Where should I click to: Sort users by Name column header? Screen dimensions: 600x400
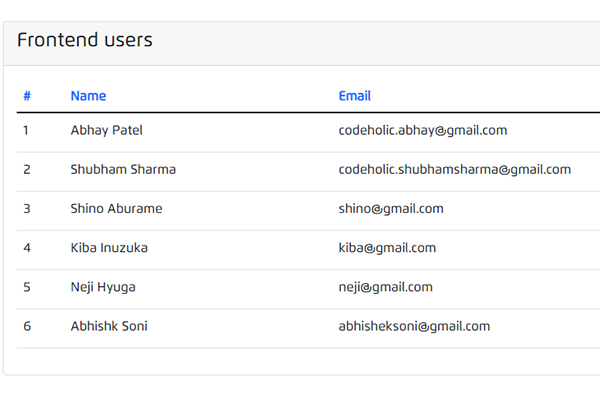pyautogui.click(x=88, y=96)
